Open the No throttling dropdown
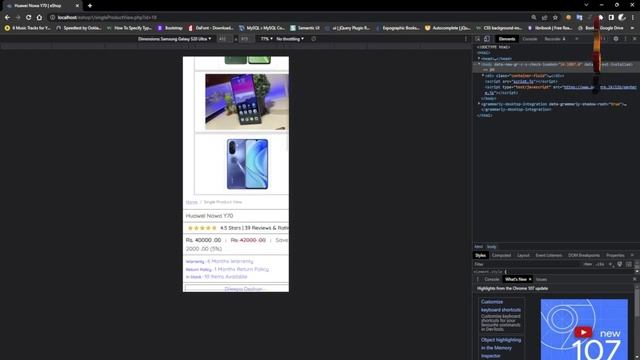 click(290, 39)
